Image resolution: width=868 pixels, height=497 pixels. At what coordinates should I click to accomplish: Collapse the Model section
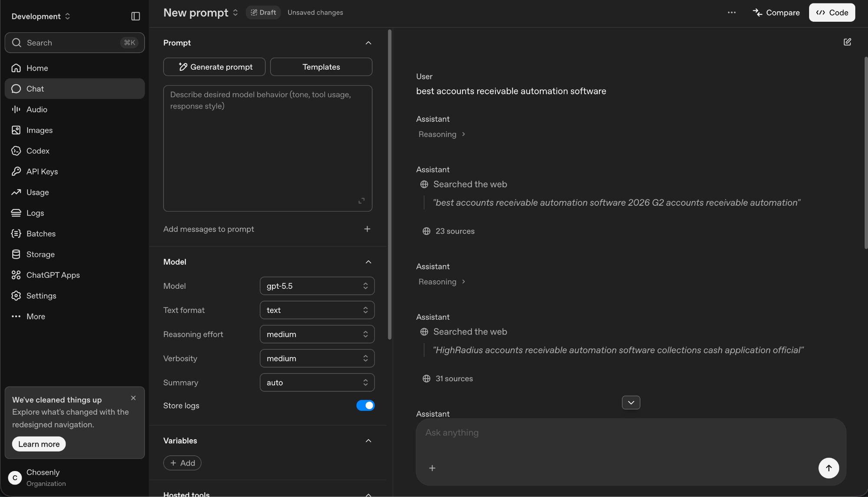368,262
